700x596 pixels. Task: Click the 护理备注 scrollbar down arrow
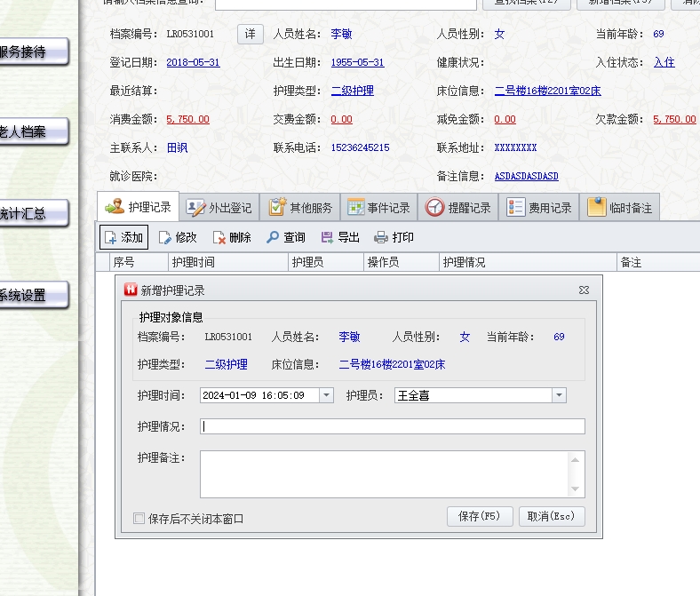(x=578, y=489)
